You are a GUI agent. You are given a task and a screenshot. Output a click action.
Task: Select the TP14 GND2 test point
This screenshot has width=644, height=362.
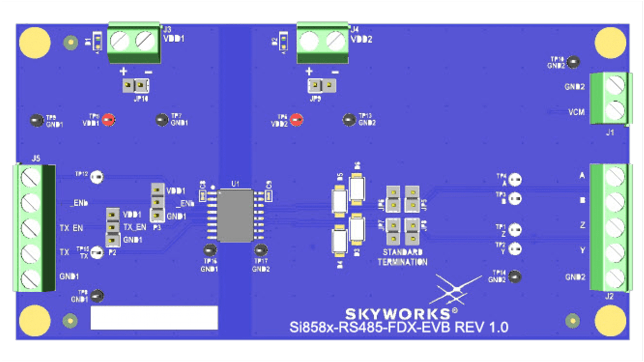pos(514,276)
